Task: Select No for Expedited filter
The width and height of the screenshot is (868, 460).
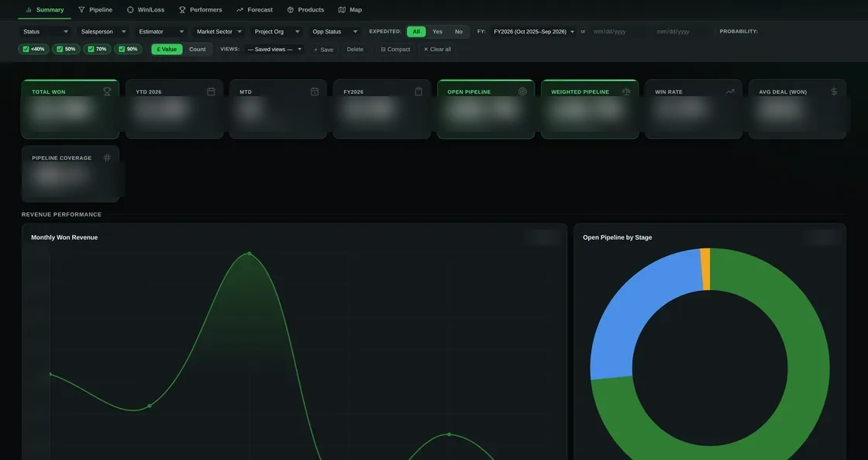Action: pyautogui.click(x=458, y=32)
